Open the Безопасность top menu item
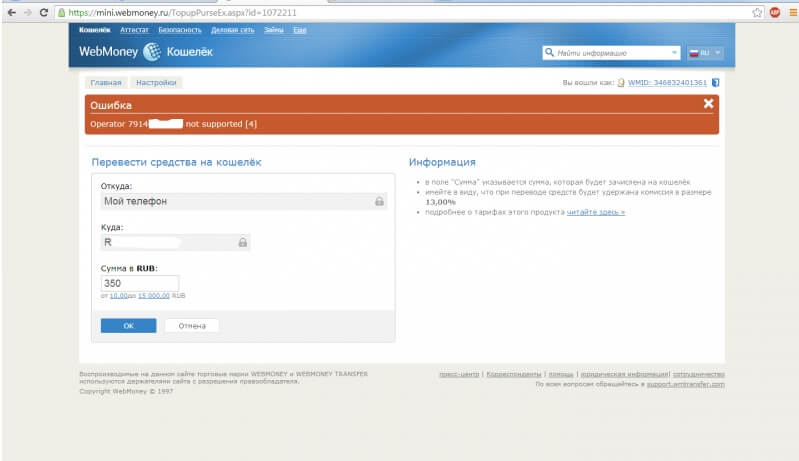799x461 pixels. click(x=180, y=30)
